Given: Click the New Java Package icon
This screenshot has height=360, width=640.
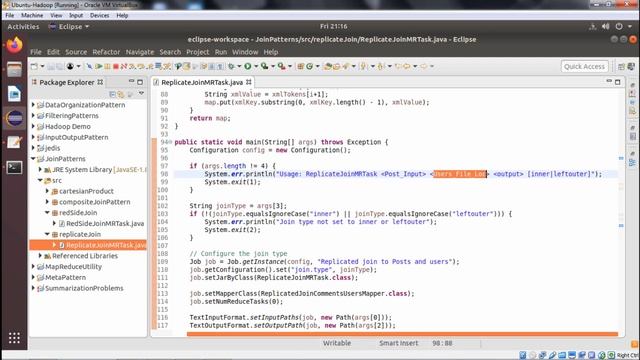Looking at the screenshot, I should pyautogui.click(x=300, y=66).
